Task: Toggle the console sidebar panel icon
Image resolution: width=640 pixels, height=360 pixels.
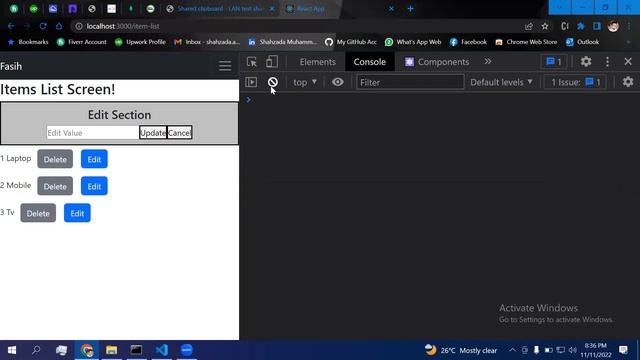Action: pos(251,82)
